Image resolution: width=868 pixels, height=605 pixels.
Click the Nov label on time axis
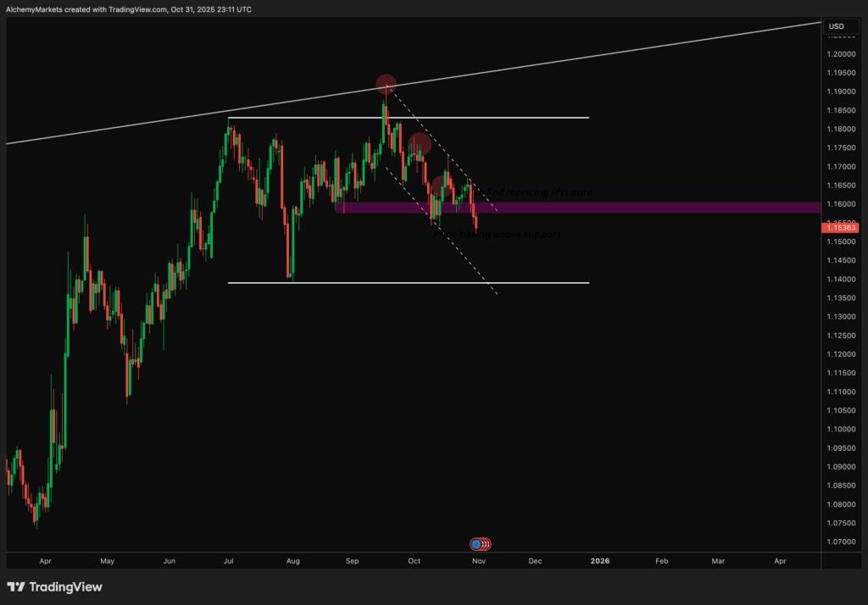(479, 561)
